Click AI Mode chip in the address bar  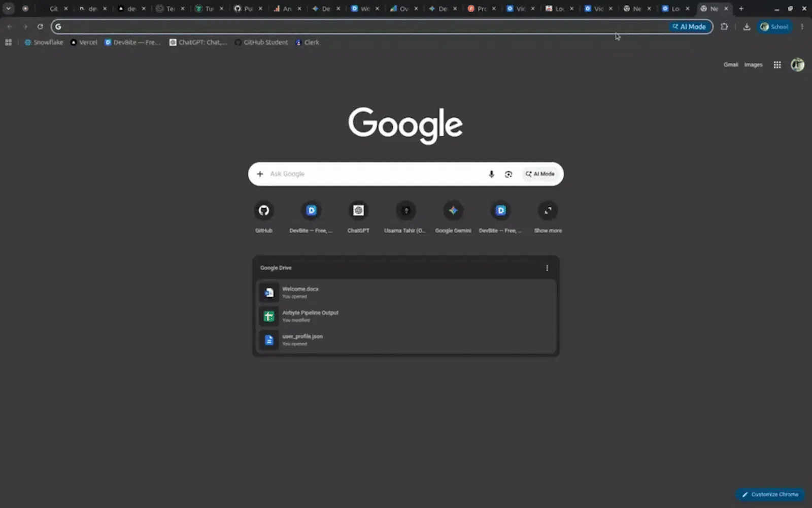[x=689, y=26]
